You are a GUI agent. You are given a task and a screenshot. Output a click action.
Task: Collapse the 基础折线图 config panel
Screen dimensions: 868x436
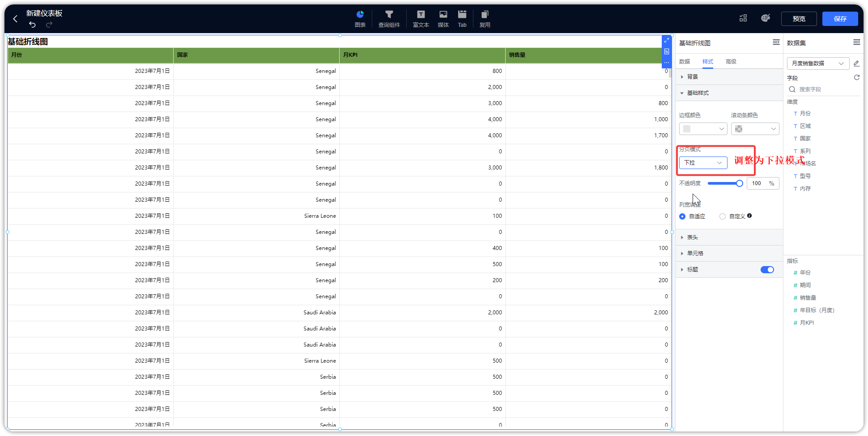776,42
